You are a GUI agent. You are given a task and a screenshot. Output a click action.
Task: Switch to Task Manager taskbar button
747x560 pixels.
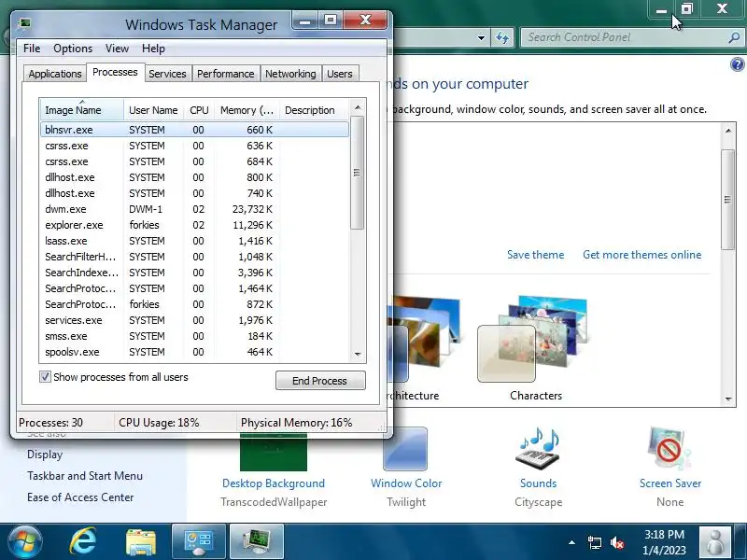point(257,542)
